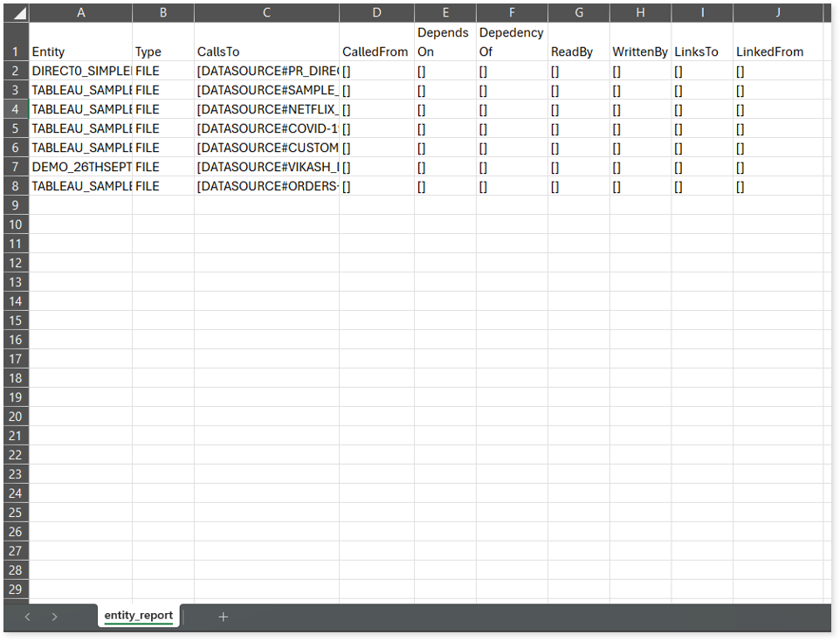Viewport: 840px width, 641px height.
Task: Select row 9 header
Action: (x=16, y=205)
